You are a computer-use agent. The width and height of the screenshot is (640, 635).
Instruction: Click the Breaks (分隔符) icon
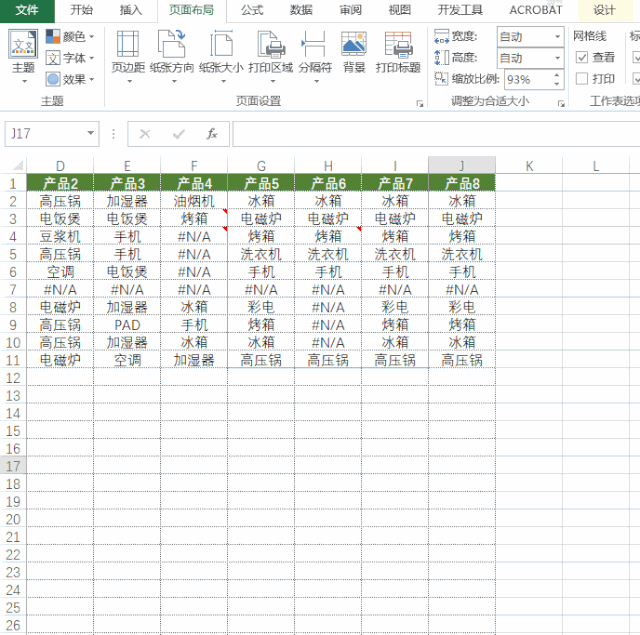[315, 44]
